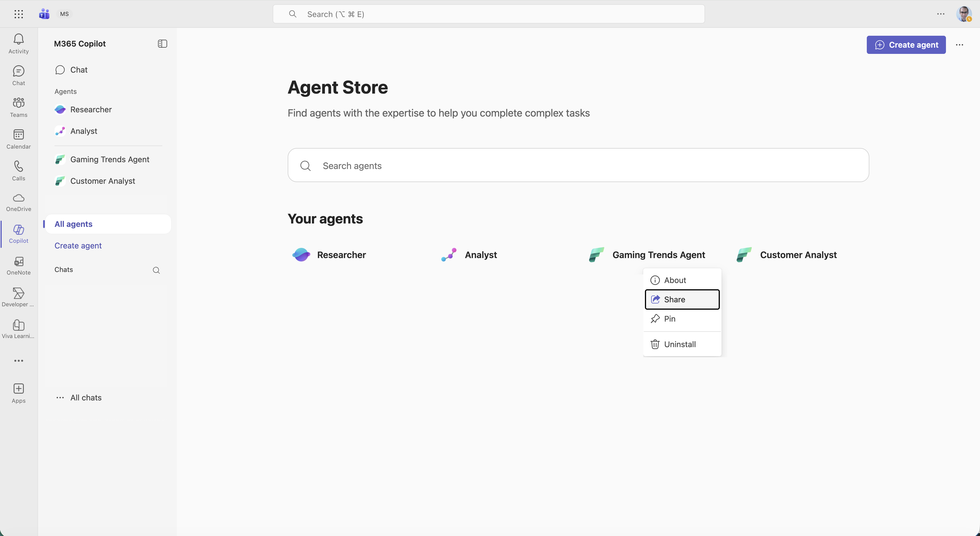Open OneDrive in the left rail
This screenshot has width=980, height=536.
(x=19, y=202)
